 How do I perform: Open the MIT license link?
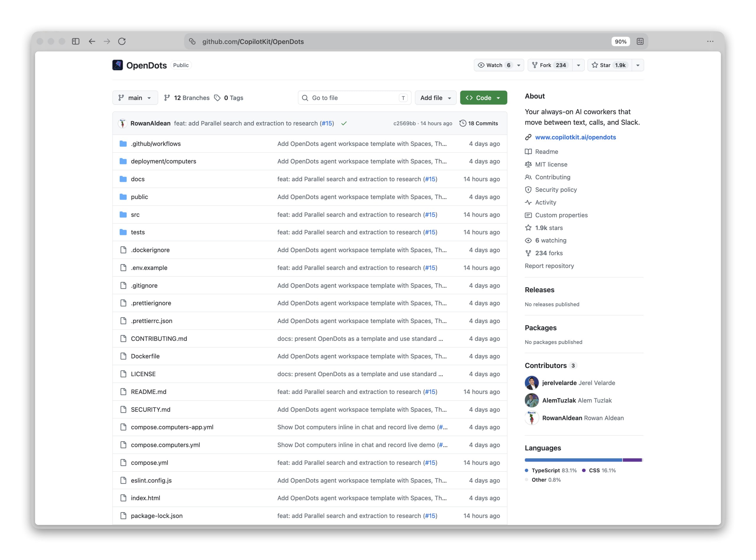pos(546,164)
